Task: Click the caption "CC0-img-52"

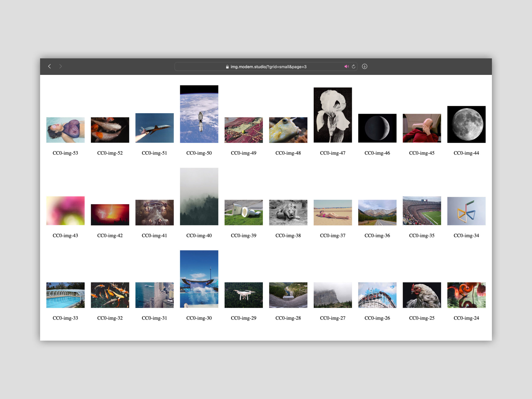Action: 110,153
